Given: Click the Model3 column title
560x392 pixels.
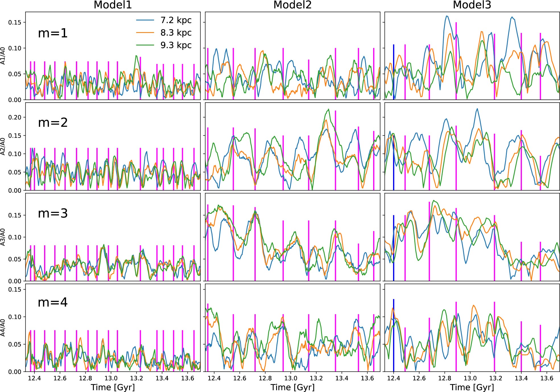Looking at the screenshot, I should pos(472,5).
